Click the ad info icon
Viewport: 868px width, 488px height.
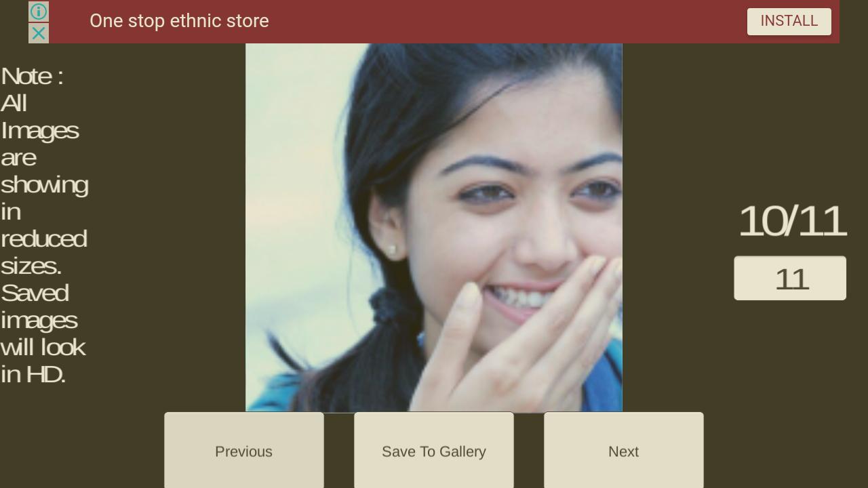pos(39,12)
